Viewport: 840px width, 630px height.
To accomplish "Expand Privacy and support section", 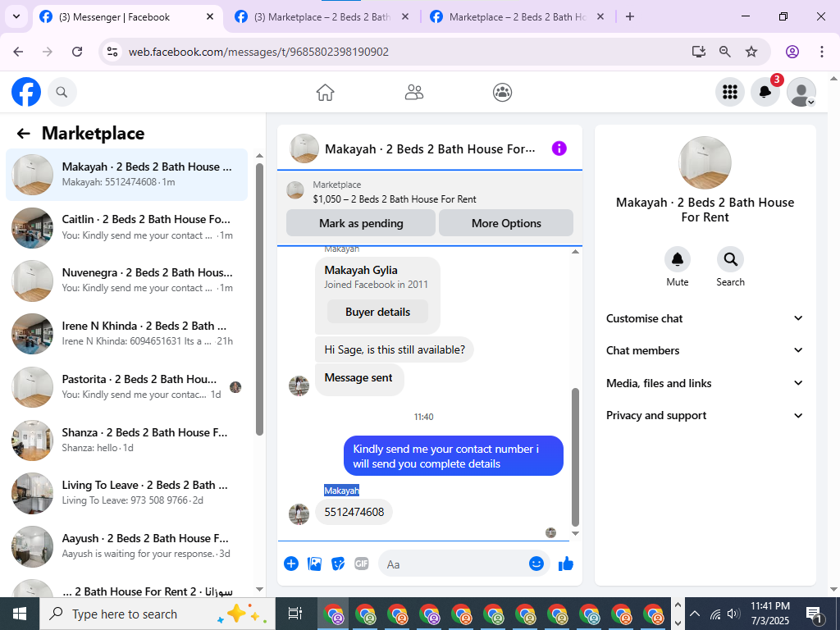I will (705, 415).
